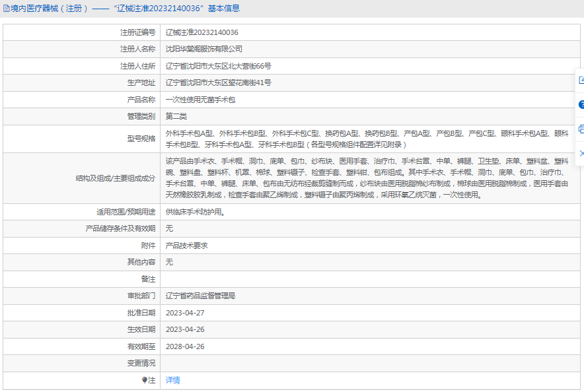
Task: Click intended use text 供临床手术防护用
Action: pyautogui.click(x=195, y=212)
